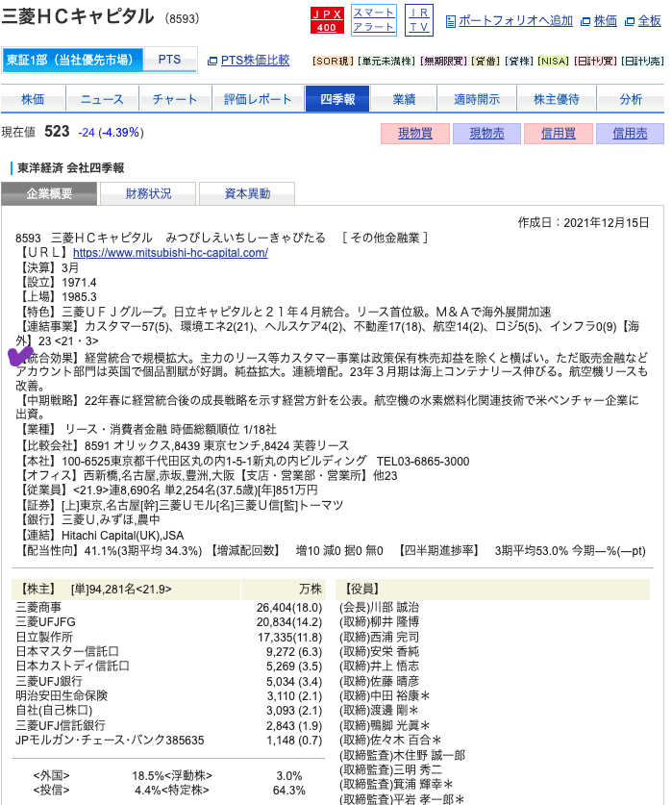Click the [単元未満株] label
672x805 pixels.
tap(386, 62)
